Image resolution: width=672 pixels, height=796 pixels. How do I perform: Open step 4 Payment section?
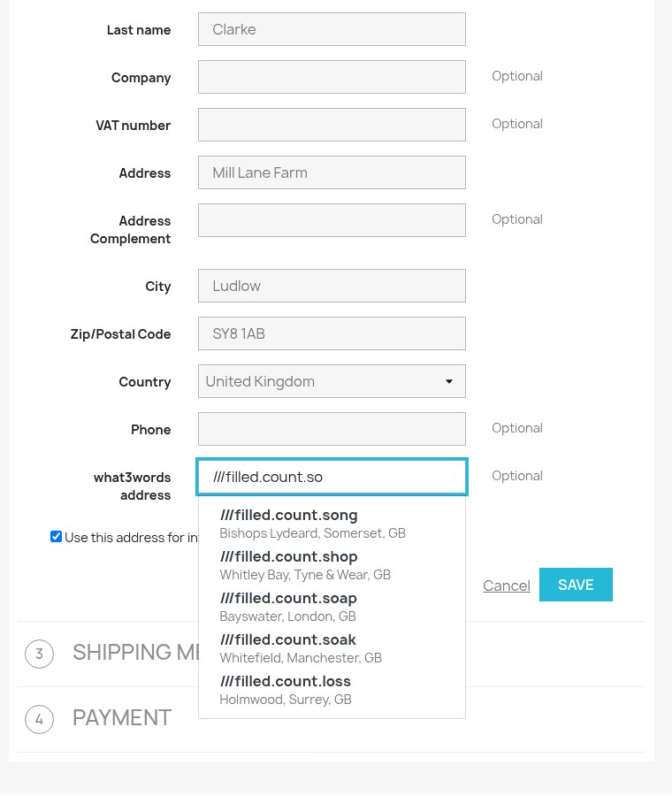coord(122,718)
